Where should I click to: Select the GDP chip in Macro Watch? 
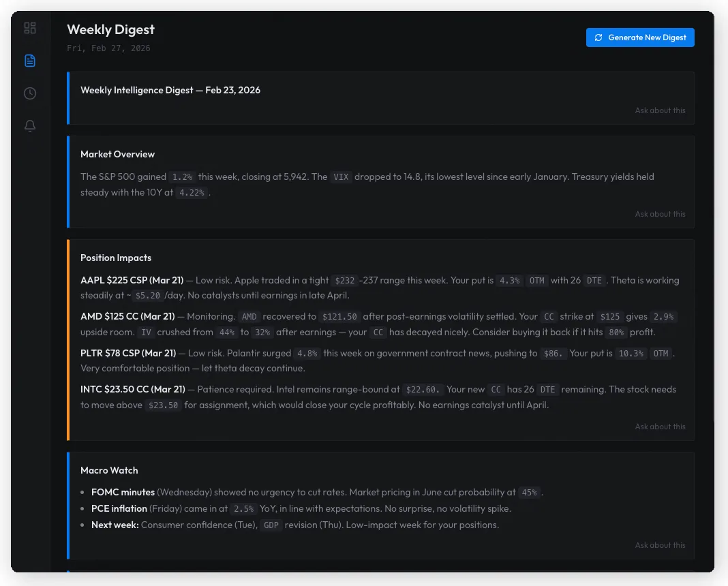pos(271,525)
